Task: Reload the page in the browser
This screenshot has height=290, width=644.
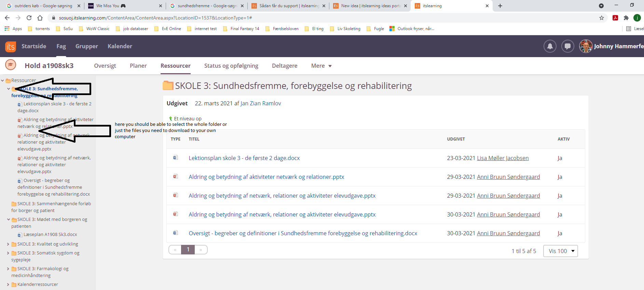Action: [x=29, y=18]
